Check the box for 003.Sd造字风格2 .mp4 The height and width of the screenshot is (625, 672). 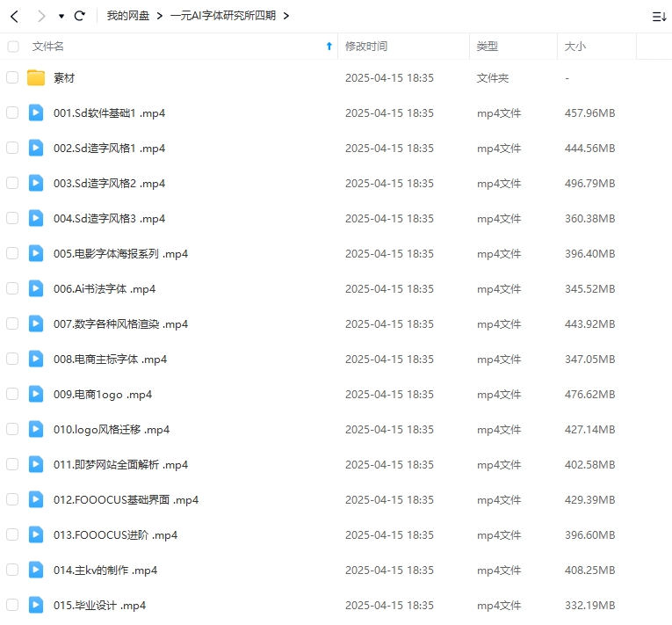(12, 183)
